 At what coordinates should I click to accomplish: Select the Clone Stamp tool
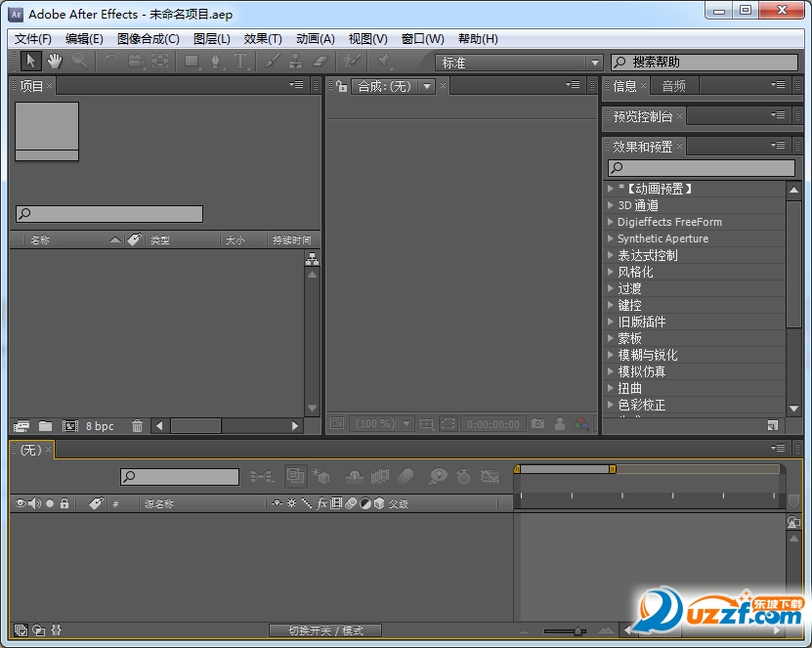pyautogui.click(x=296, y=62)
